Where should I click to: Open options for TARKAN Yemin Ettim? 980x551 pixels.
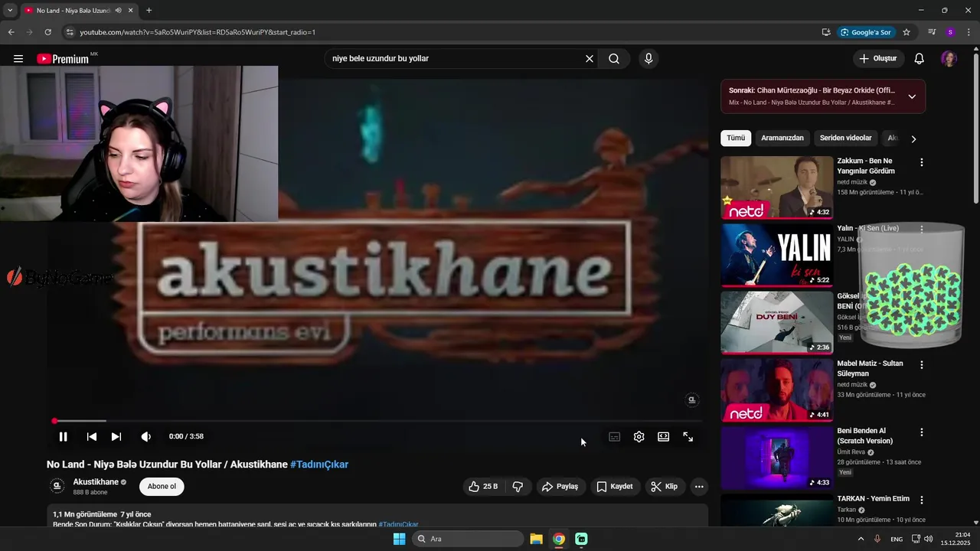pos(922,500)
